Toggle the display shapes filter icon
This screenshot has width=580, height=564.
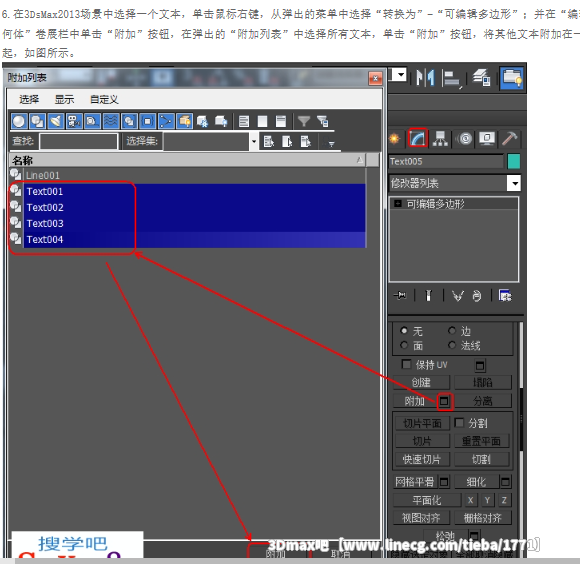[37, 121]
